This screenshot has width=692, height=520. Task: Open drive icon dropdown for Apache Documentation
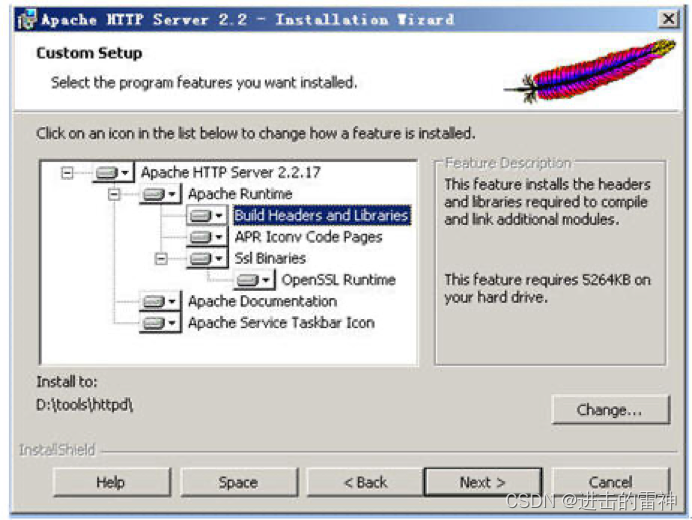(x=159, y=301)
